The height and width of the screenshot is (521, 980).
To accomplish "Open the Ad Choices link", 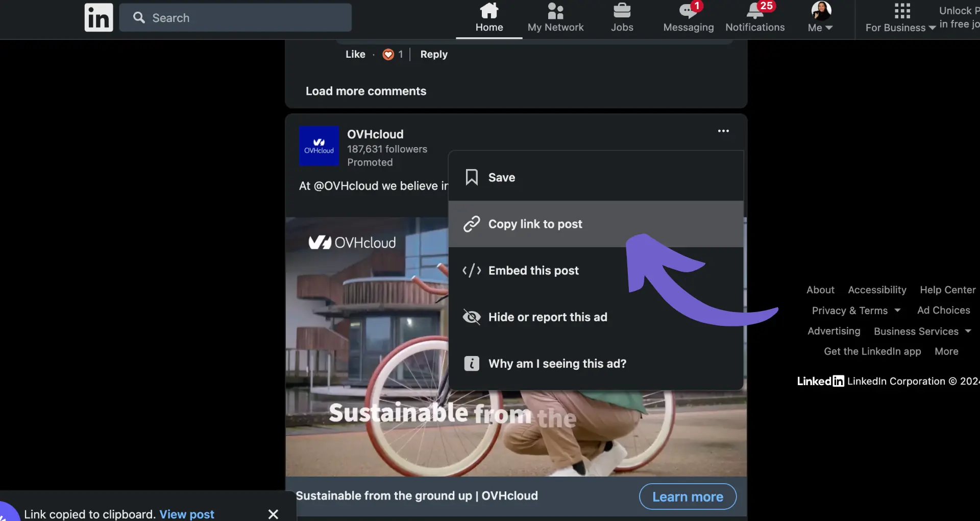I will click(943, 310).
